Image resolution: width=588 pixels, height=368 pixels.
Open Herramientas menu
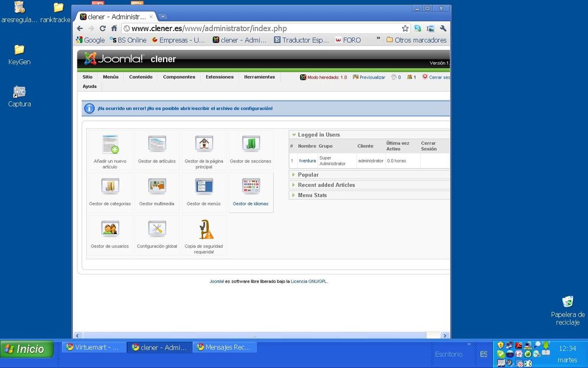(x=259, y=77)
